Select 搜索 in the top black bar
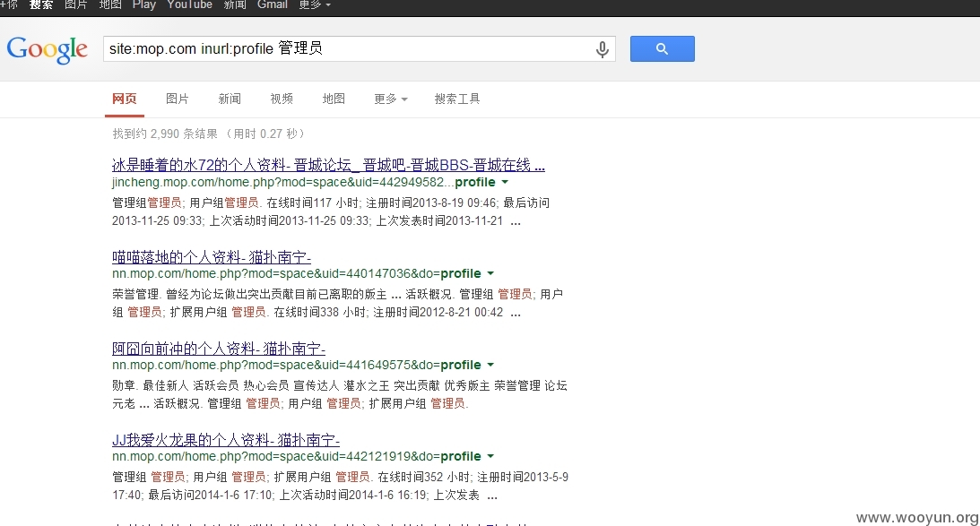Screen dimensions: 980x526 [41, 5]
